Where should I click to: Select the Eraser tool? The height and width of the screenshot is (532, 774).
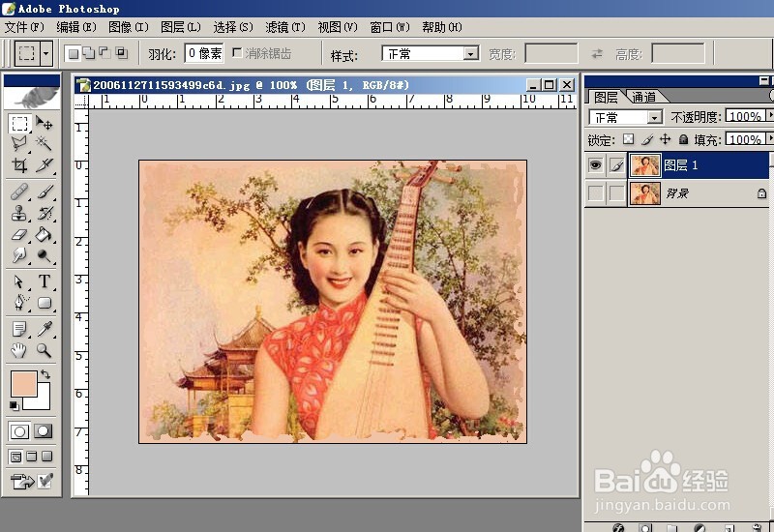pyautogui.click(x=19, y=234)
